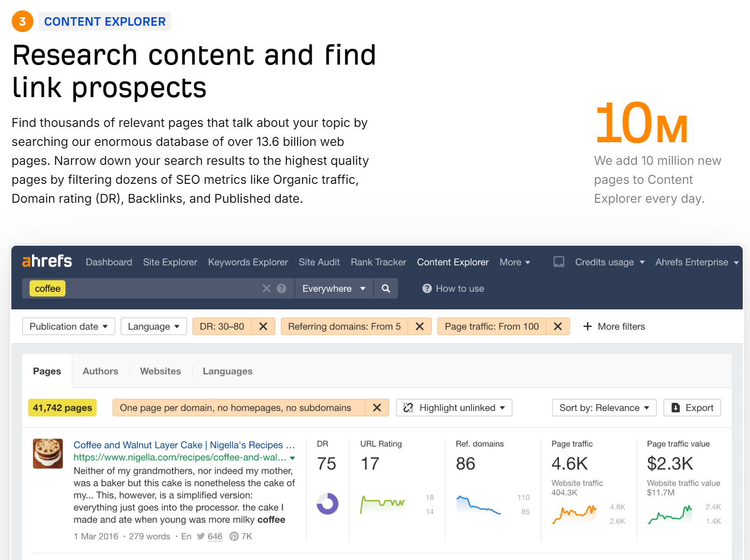Switch to the Authors tab
750x560 pixels.
coord(100,371)
